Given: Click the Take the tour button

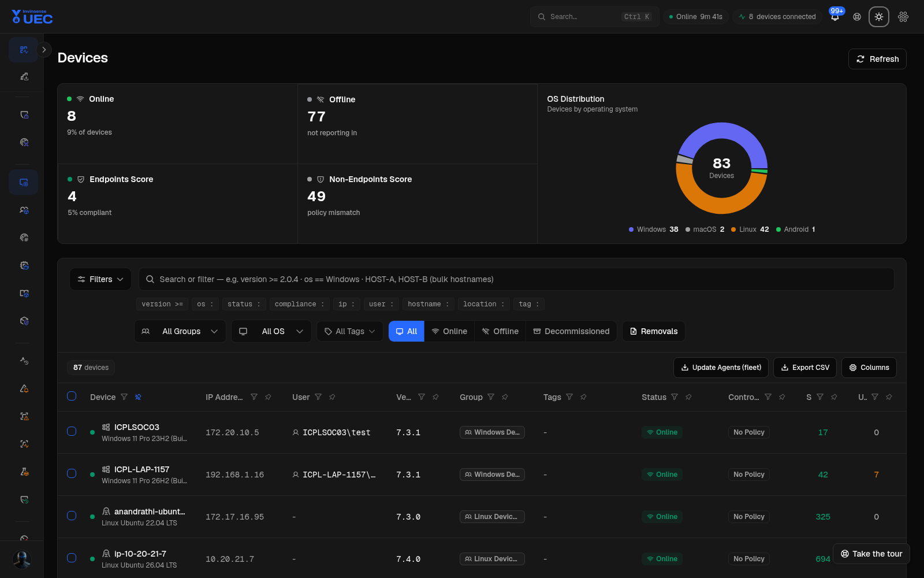Looking at the screenshot, I should (871, 554).
